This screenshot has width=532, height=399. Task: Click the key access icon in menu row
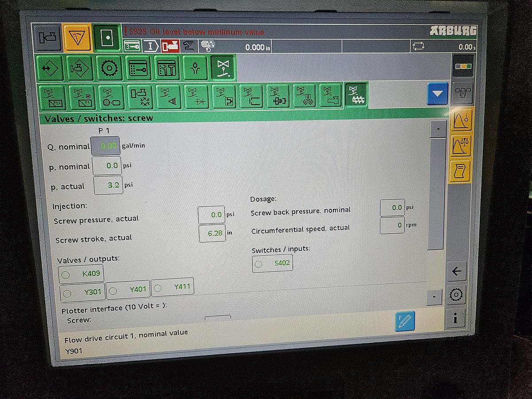click(x=137, y=67)
